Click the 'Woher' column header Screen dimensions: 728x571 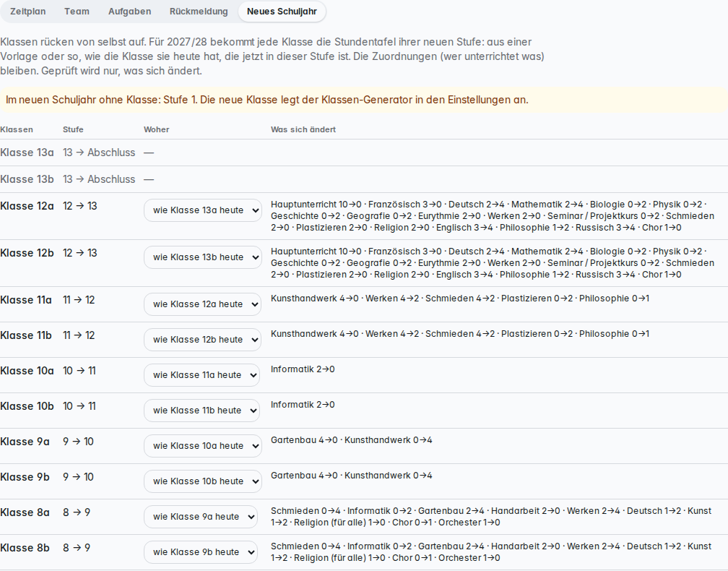pyautogui.click(x=157, y=129)
